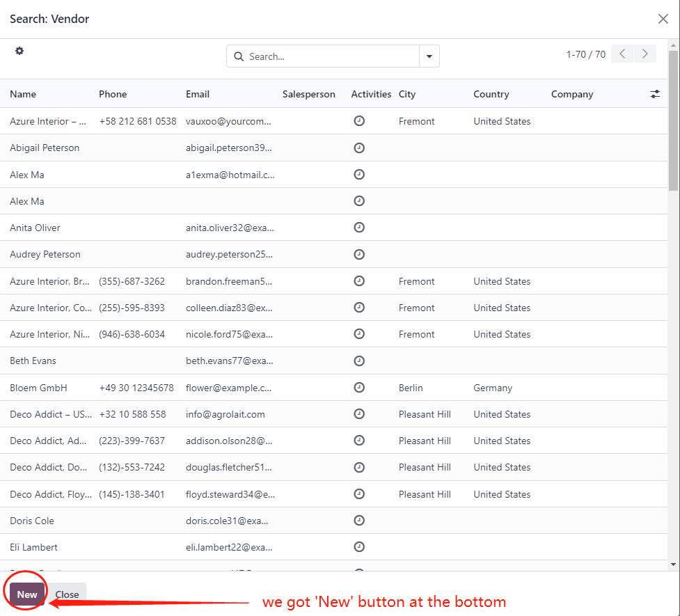Image resolution: width=680 pixels, height=616 pixels.
Task: Click the search magnifier icon
Action: coord(239,56)
